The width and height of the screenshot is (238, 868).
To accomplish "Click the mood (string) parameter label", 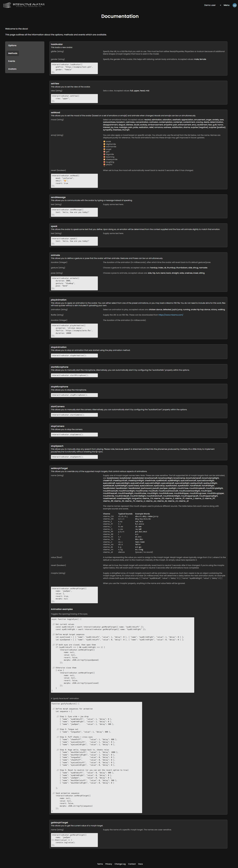I will tap(57, 119).
